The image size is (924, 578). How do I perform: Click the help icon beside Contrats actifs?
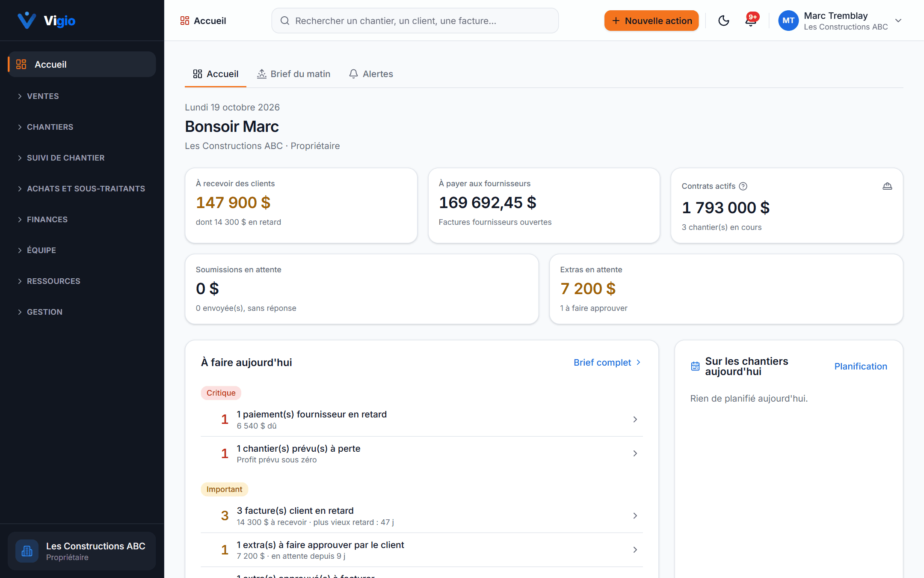tap(743, 186)
